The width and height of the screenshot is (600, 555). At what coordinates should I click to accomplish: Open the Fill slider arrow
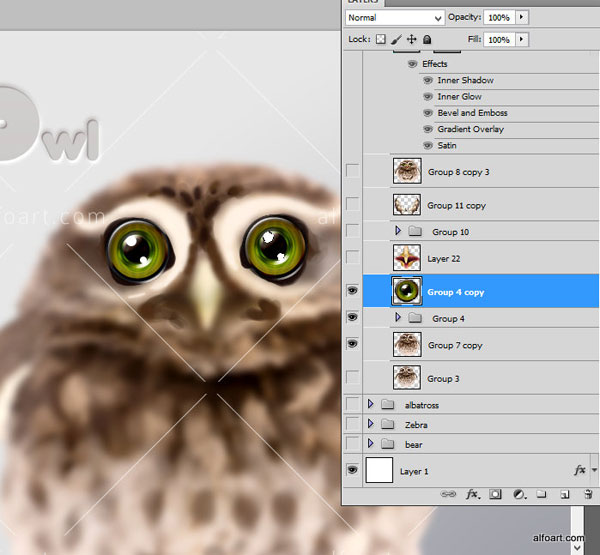[x=522, y=39]
